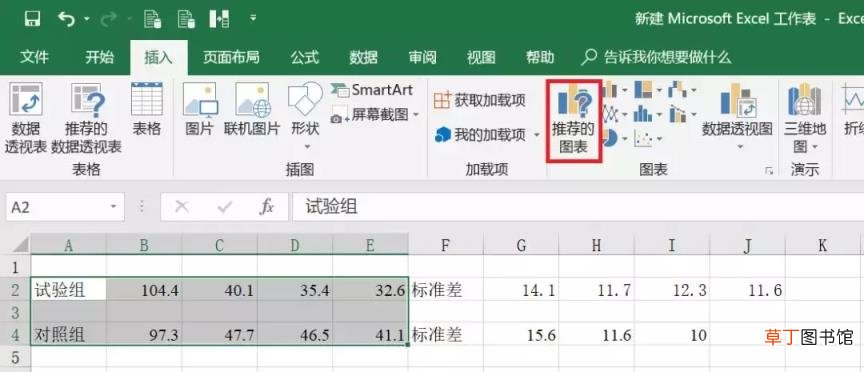Open the 审阅 tab
The width and height of the screenshot is (864, 372).
click(423, 57)
